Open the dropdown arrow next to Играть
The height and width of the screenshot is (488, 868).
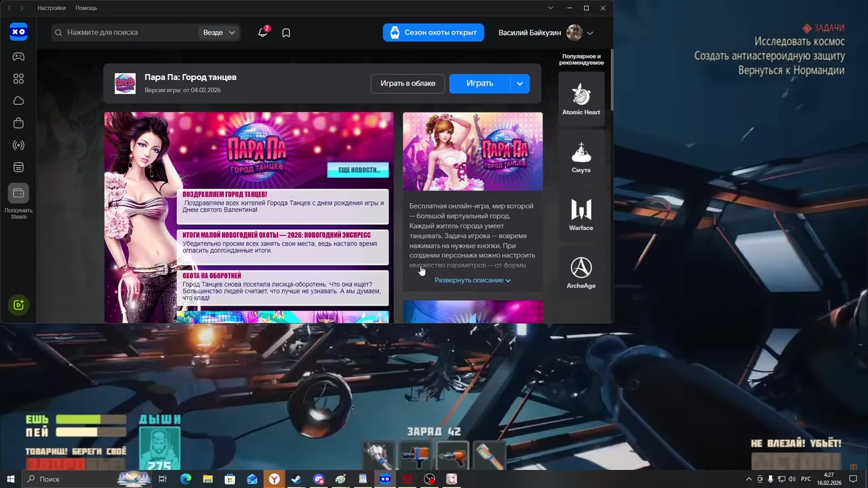pos(519,83)
